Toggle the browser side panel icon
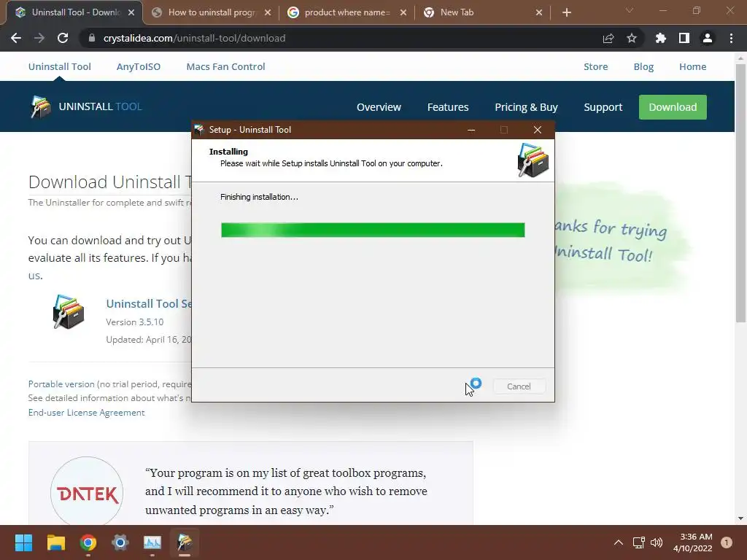This screenshot has height=560, width=747. pos(684,38)
